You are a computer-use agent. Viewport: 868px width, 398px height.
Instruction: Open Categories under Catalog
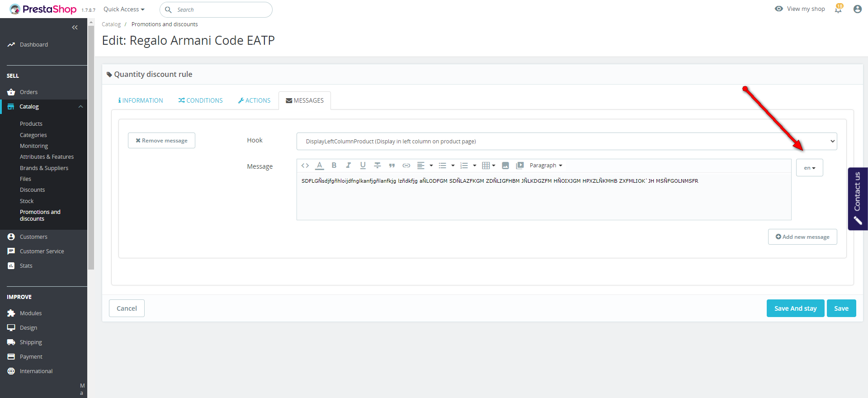click(x=33, y=135)
